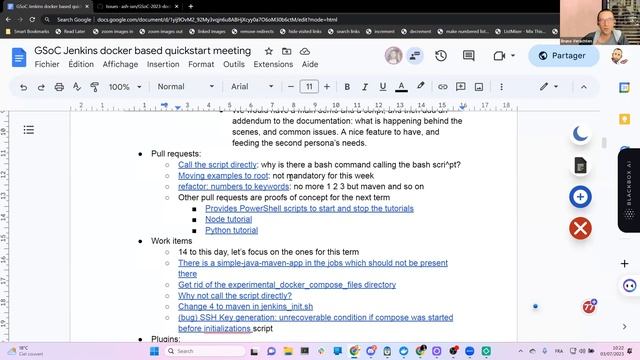Open the highlight color pen tool
This screenshot has width=640, height=360.
420,87
